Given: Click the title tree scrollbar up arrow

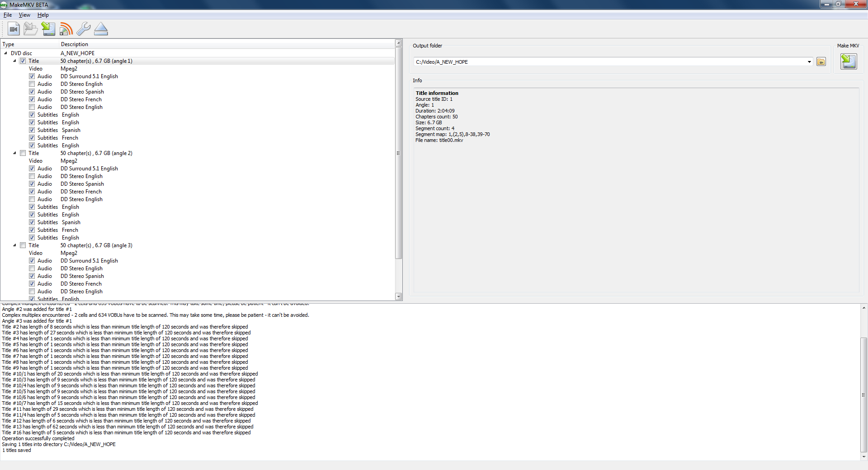Looking at the screenshot, I should coord(399,43).
